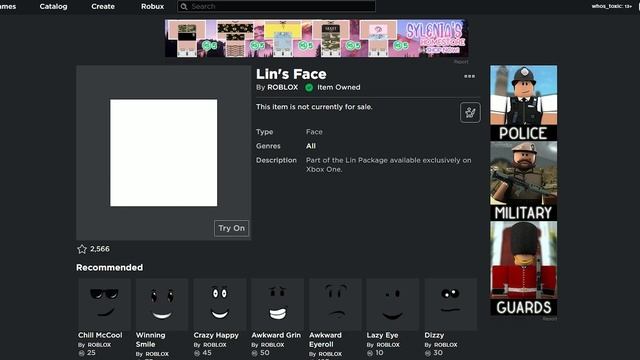Open the Lazy Eye face thumbnail

tap(393, 304)
